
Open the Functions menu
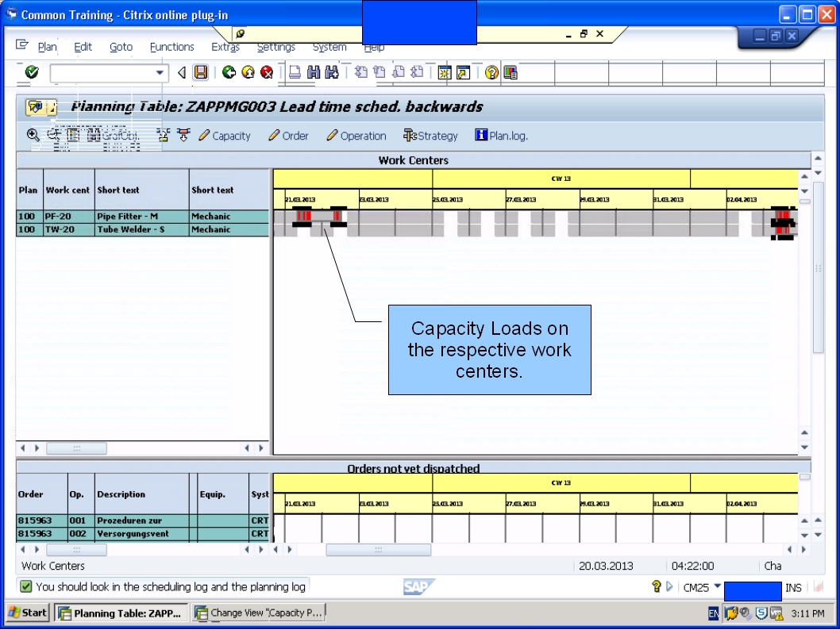[x=171, y=47]
